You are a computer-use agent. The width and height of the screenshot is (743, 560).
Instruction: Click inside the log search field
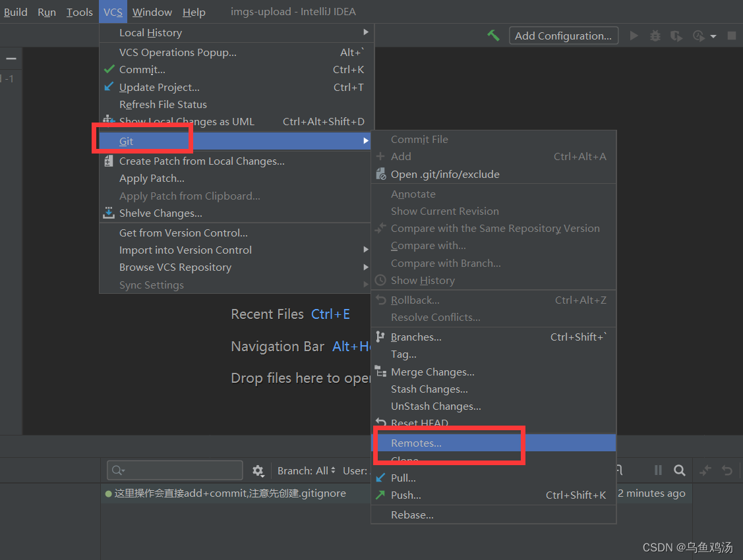pos(175,470)
